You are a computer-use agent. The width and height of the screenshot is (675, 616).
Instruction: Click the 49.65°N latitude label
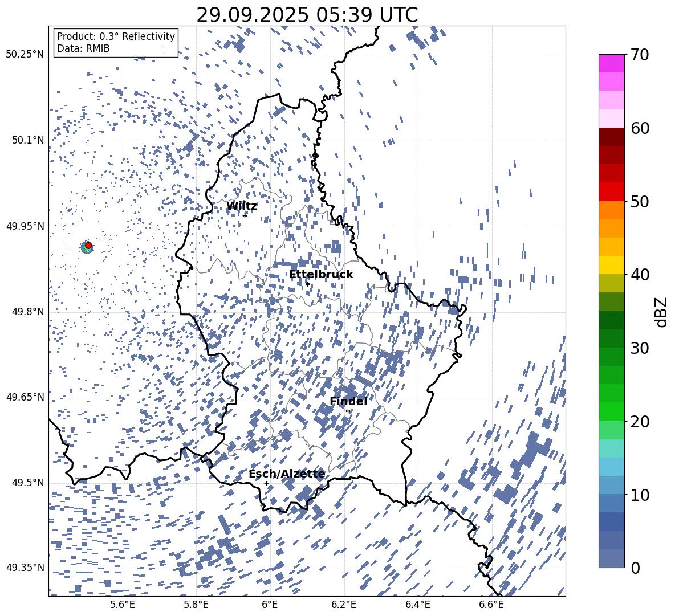coord(25,397)
